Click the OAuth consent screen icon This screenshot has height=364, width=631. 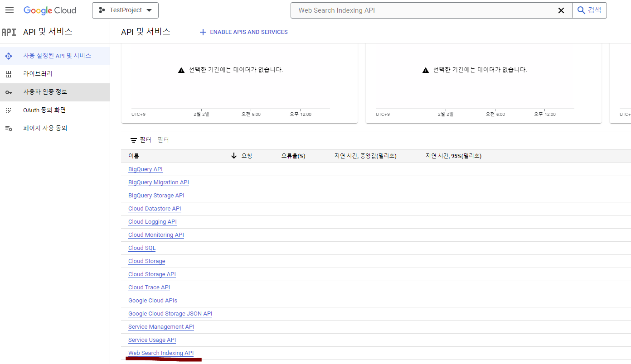(x=8, y=110)
